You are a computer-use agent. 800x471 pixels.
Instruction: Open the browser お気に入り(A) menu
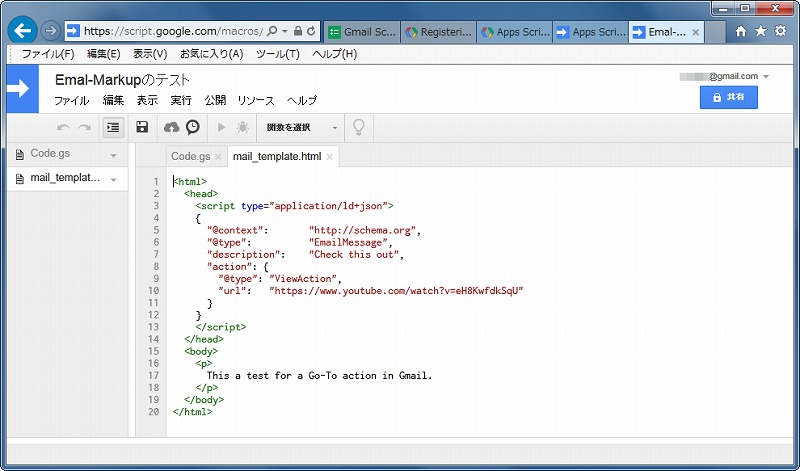click(212, 54)
